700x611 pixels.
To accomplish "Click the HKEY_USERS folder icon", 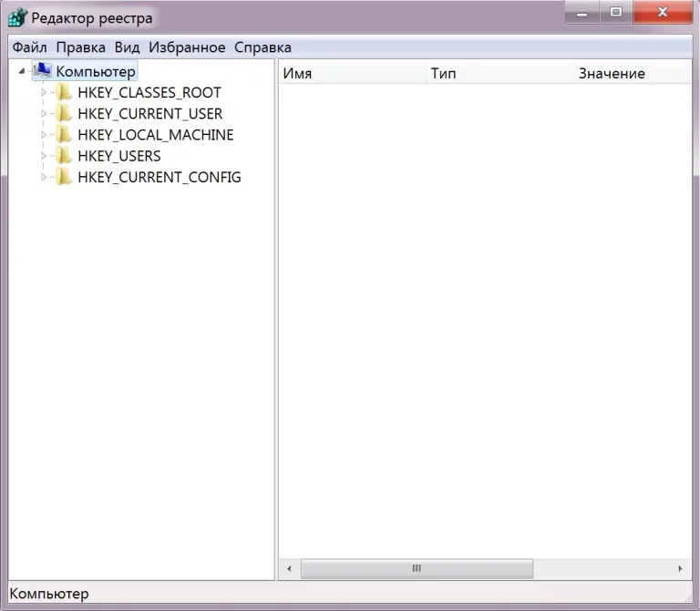I will pos(64,156).
